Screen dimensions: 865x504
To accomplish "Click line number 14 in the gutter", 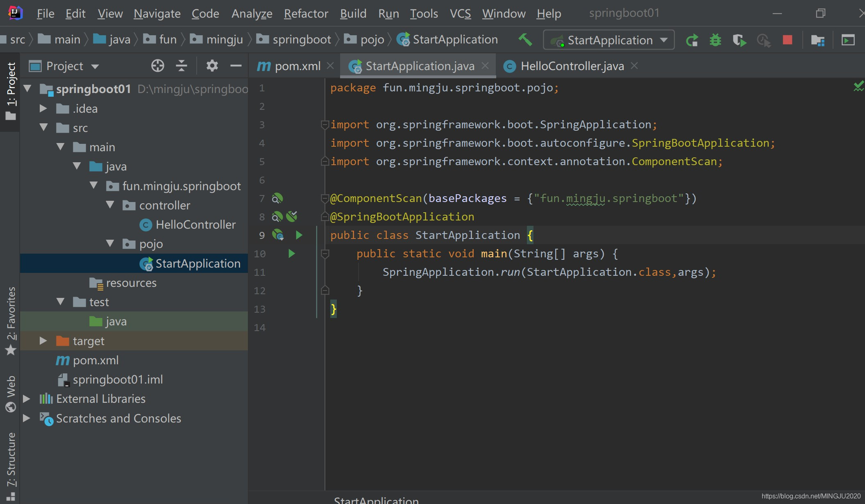I will pyautogui.click(x=259, y=327).
